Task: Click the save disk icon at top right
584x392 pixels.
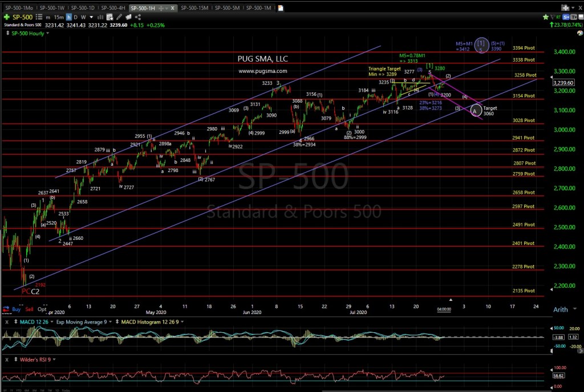Action: pos(581,17)
